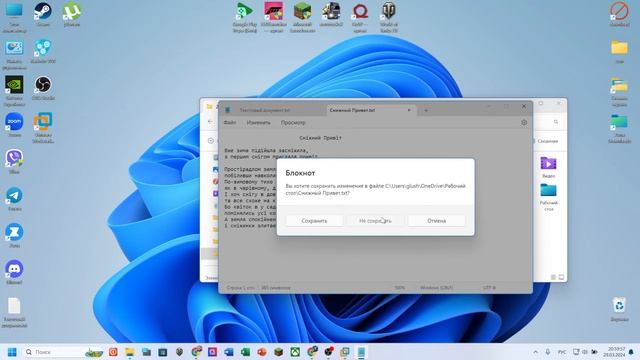Open the Изменить menu in Notepad
This screenshot has width=640, height=360.
(x=258, y=122)
